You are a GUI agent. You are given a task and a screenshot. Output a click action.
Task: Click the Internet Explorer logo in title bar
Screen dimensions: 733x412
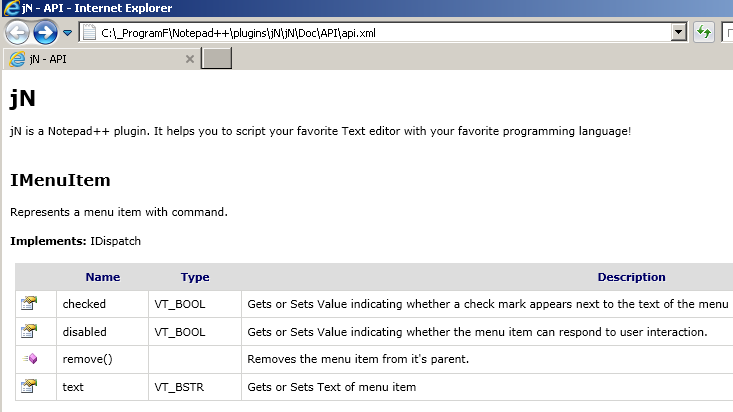click(x=11, y=8)
